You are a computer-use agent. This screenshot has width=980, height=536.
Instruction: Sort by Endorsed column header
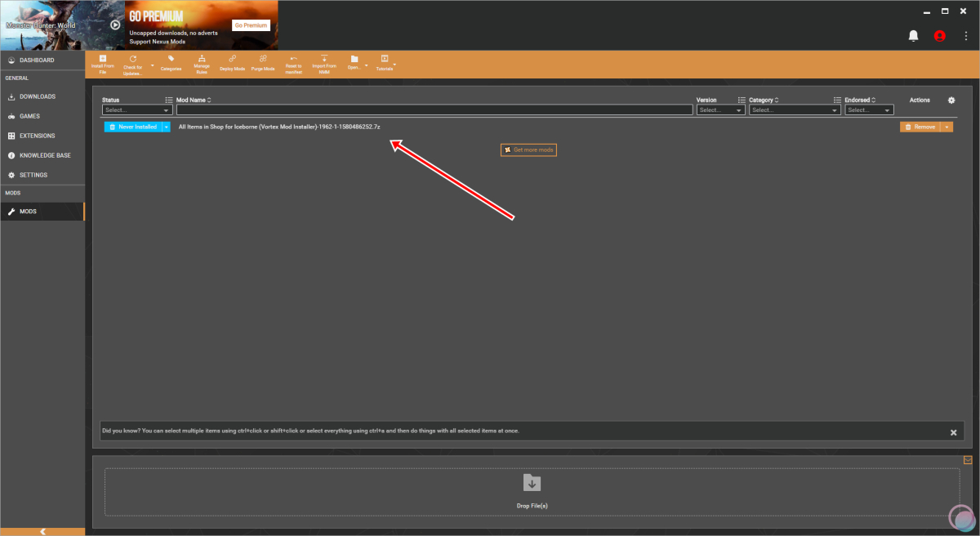[861, 100]
